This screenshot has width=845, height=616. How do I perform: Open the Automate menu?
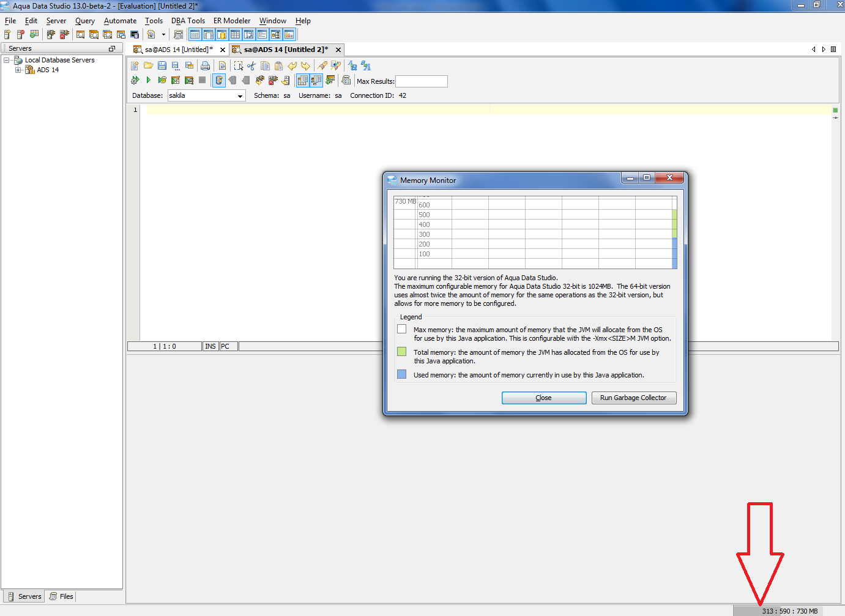[x=120, y=21]
